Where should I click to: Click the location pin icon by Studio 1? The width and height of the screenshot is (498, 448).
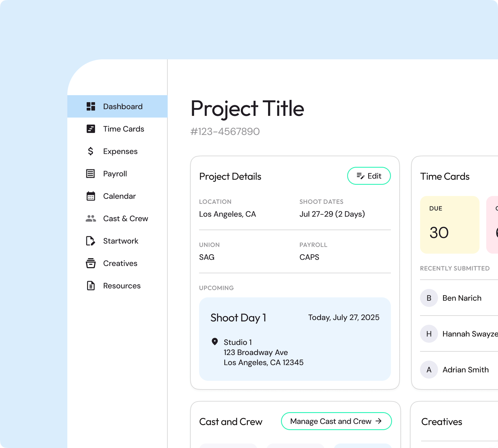coord(215,342)
